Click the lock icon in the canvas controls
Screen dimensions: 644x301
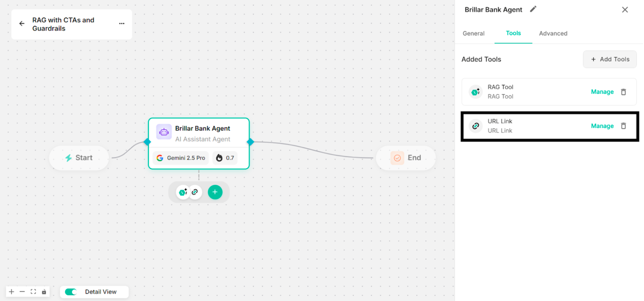44,292
